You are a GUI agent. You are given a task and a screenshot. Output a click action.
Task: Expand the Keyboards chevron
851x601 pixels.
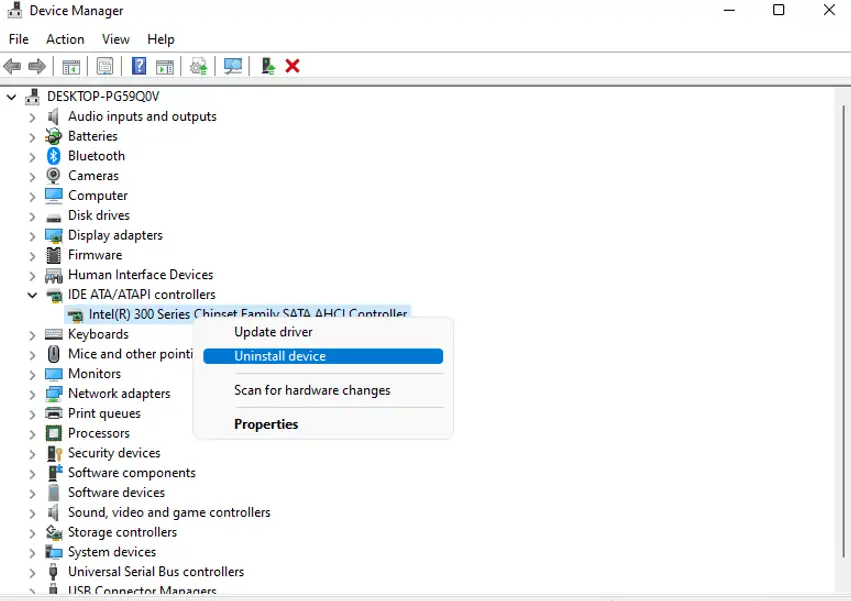click(x=32, y=335)
